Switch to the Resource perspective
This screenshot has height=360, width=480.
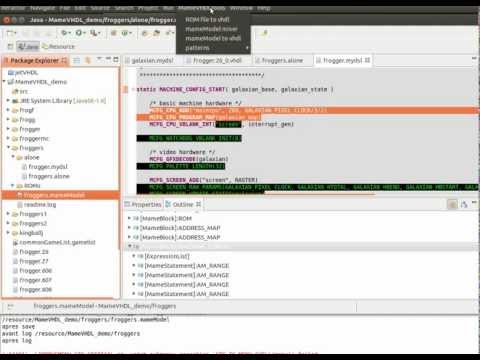tap(58, 46)
